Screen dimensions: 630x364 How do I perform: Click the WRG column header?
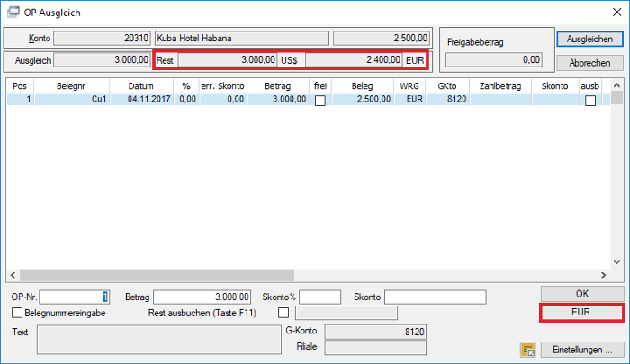tap(409, 86)
